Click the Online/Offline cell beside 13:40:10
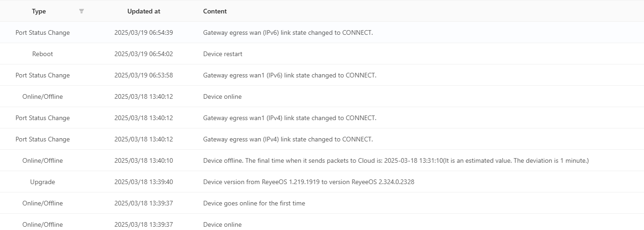Viewport: 644px width, 230px height. pos(43,160)
